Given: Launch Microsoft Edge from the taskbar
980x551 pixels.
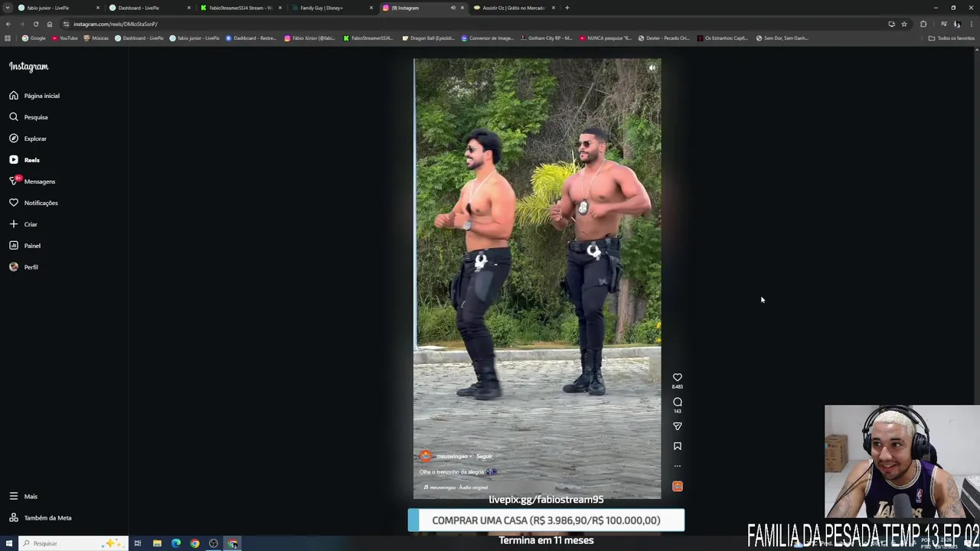Looking at the screenshot, I should [x=176, y=543].
